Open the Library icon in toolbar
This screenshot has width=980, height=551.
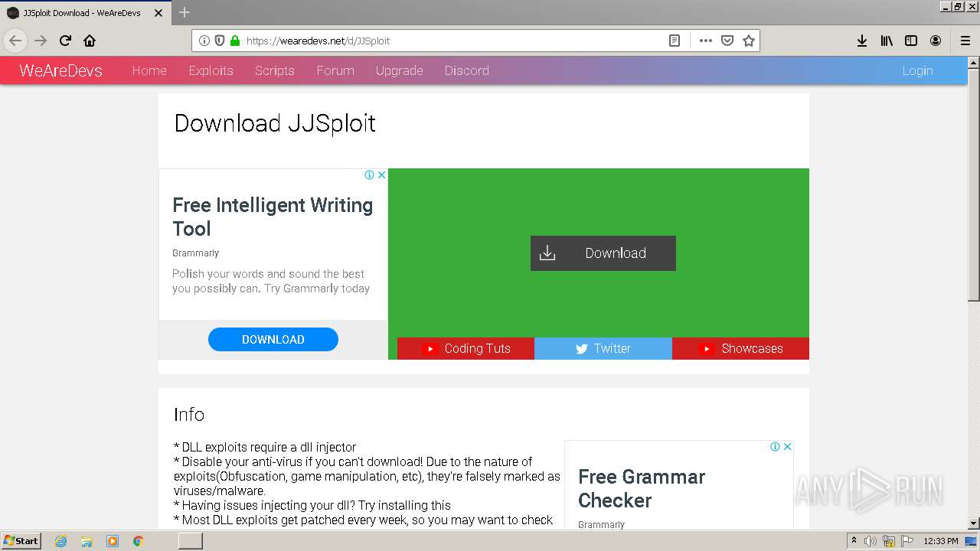pos(887,41)
